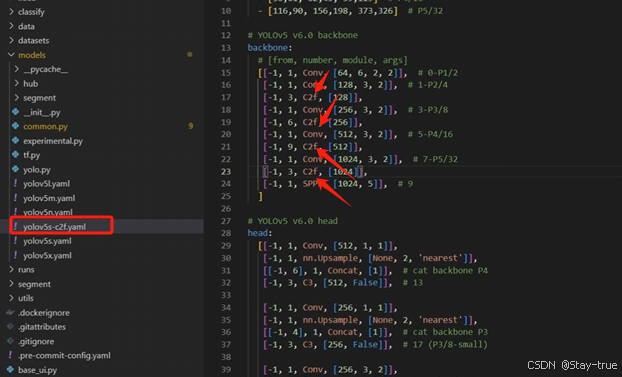Screen dimensions: 622x377
Task: Click the head key on line 28
Action: (258, 233)
